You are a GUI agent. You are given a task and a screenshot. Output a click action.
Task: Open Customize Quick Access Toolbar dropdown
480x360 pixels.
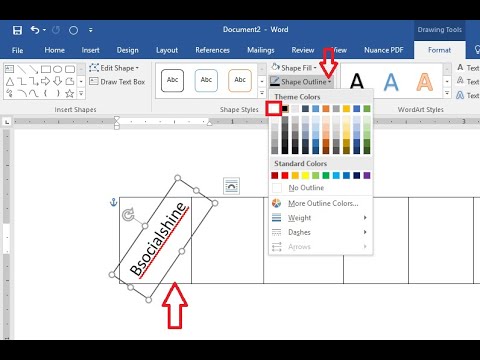[x=91, y=30]
